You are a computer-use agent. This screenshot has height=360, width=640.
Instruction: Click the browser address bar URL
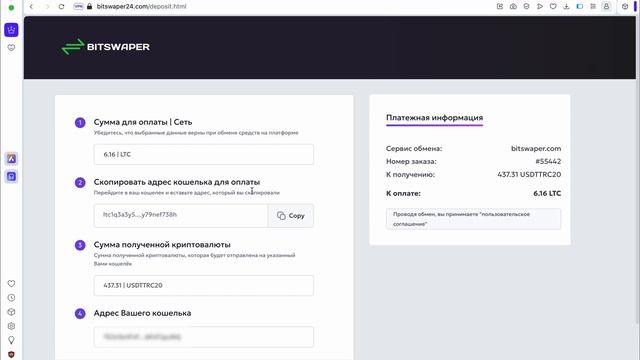[x=141, y=7]
